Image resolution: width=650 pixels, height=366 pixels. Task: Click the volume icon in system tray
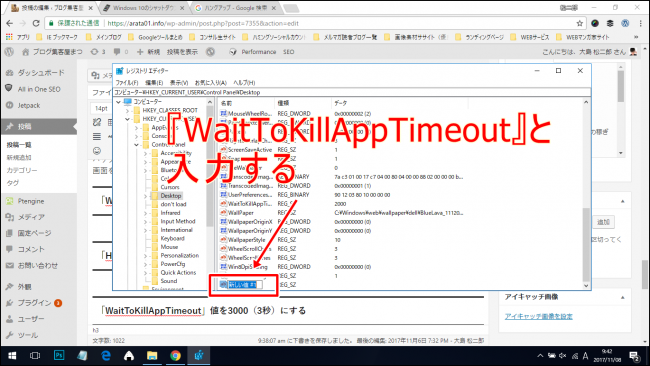click(x=563, y=356)
